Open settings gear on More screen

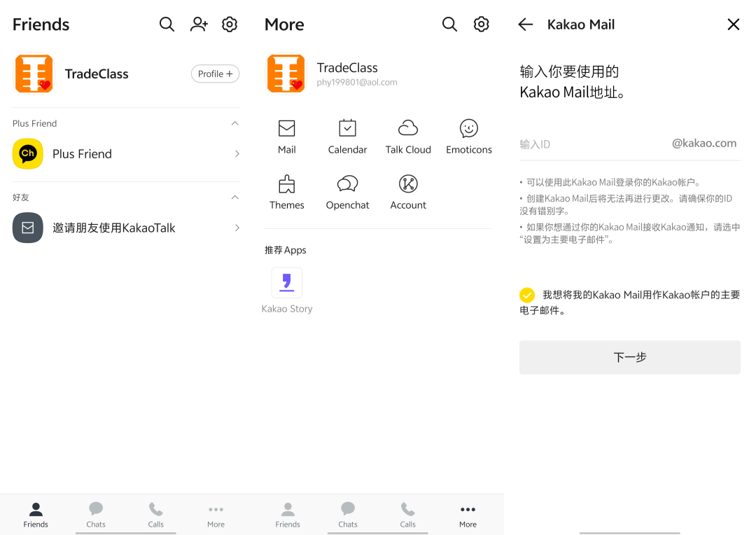(481, 24)
